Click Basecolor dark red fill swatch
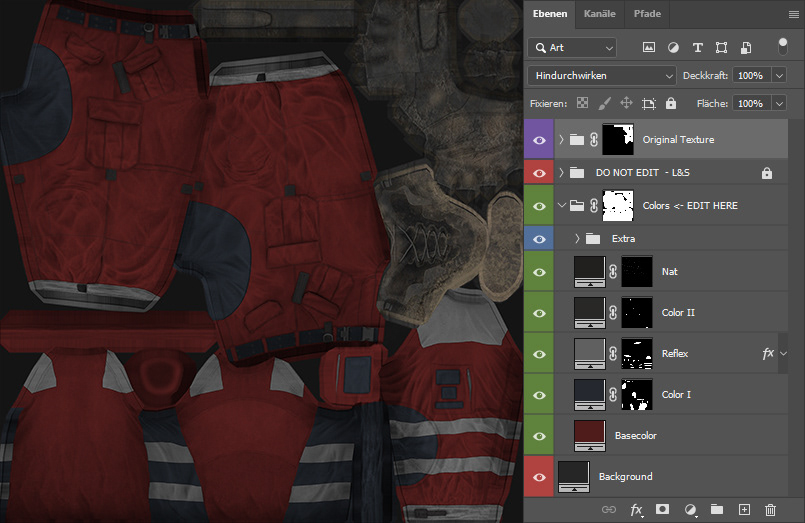 coord(589,435)
